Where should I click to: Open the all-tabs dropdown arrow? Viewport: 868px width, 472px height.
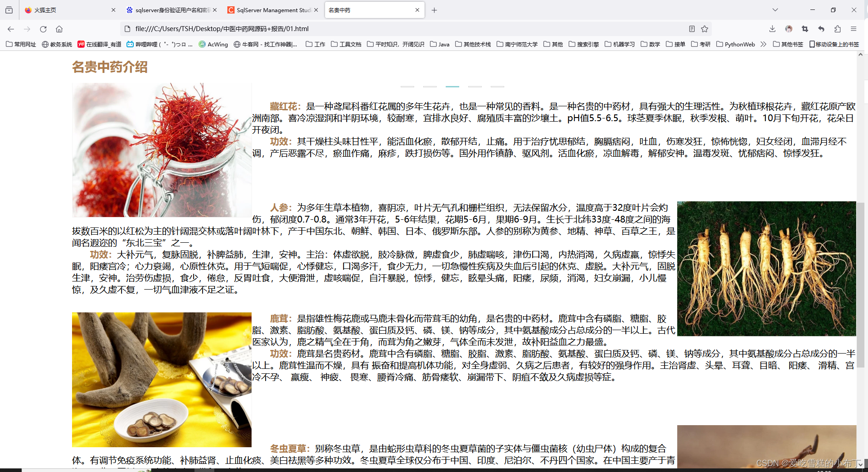tap(775, 9)
